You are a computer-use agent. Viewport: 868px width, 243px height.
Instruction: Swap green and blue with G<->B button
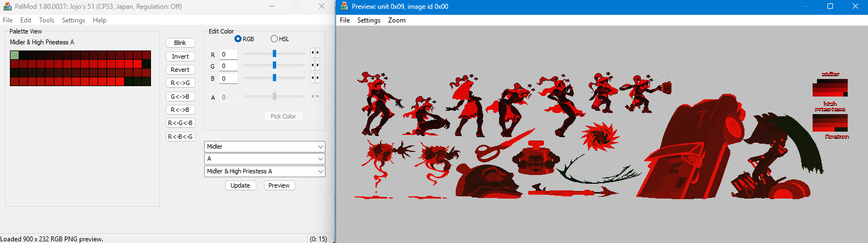point(180,97)
